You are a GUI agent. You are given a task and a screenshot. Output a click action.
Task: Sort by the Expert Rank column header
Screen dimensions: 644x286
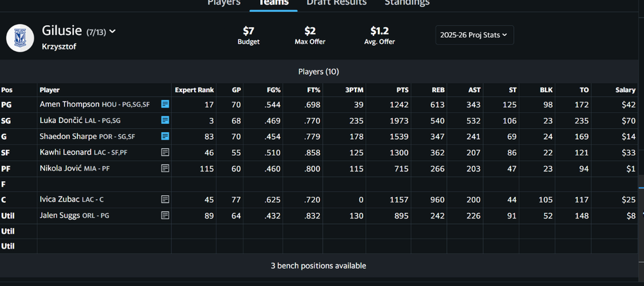[194, 90]
